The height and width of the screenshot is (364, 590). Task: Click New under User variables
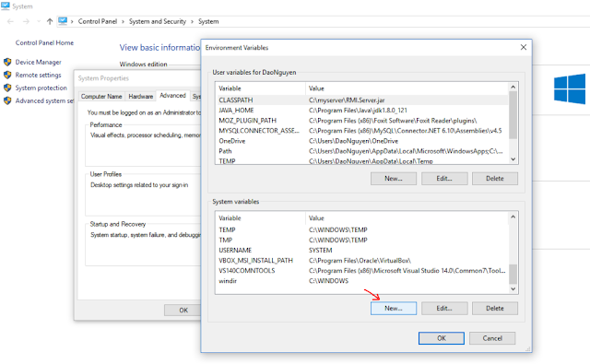pos(394,179)
